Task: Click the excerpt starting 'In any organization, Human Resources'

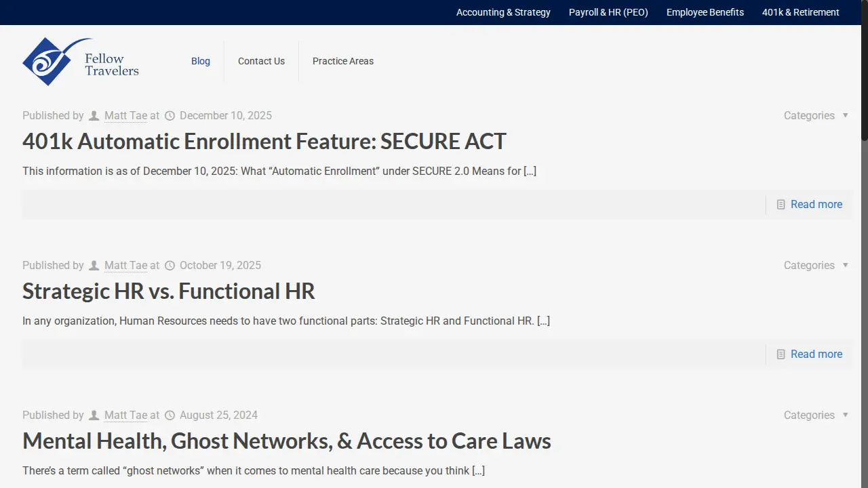Action: [286, 321]
